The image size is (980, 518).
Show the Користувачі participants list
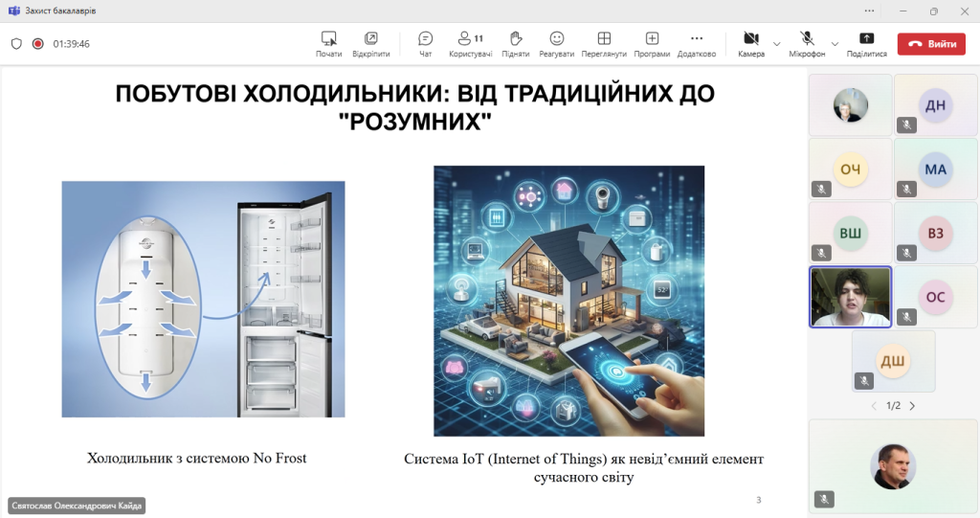coord(471,44)
